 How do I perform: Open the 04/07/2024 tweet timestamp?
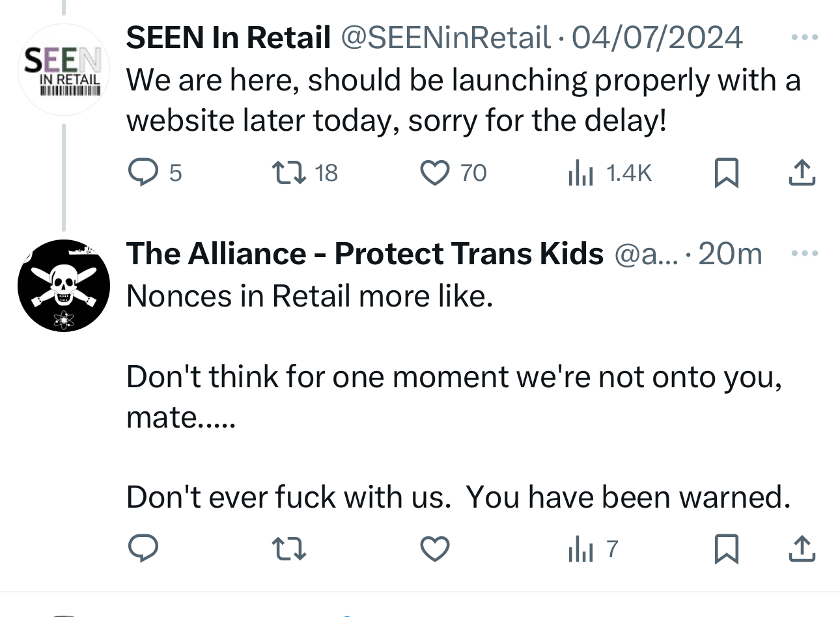coord(656,38)
